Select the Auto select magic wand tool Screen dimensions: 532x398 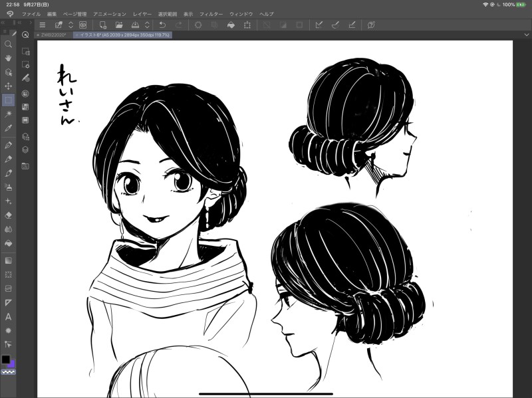point(8,114)
